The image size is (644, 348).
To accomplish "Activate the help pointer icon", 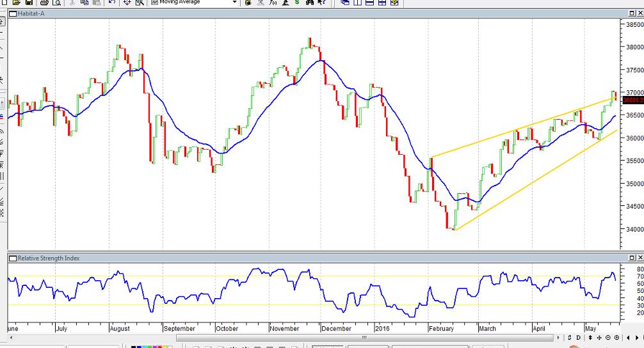I will click(x=322, y=3).
